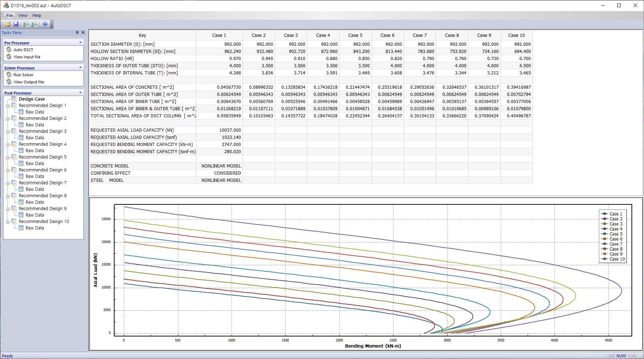Collapse Recommended Design 5 node
This screenshot has width=644, height=359.
pyautogui.click(x=8, y=157)
